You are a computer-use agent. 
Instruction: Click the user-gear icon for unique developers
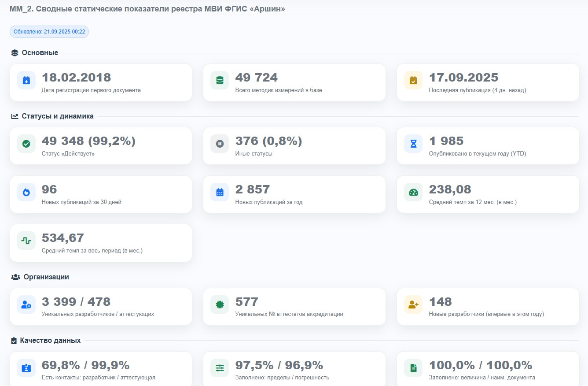point(26,305)
